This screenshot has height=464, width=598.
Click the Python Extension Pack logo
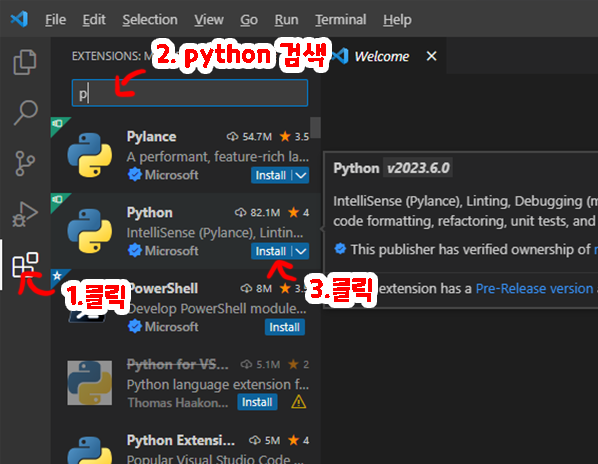pos(90,450)
